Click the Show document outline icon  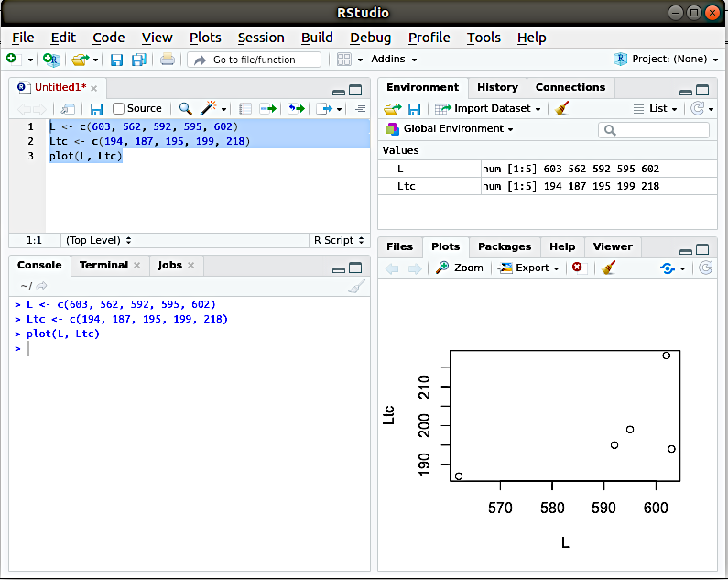tap(360, 108)
